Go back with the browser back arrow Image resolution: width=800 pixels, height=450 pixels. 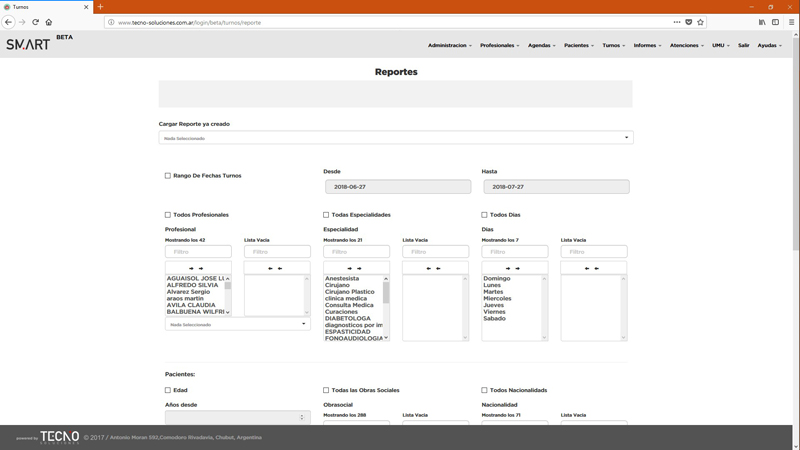8,22
